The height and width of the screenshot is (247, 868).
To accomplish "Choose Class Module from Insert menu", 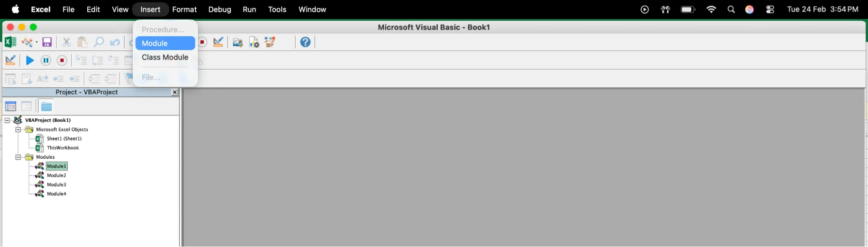I will pyautogui.click(x=165, y=57).
